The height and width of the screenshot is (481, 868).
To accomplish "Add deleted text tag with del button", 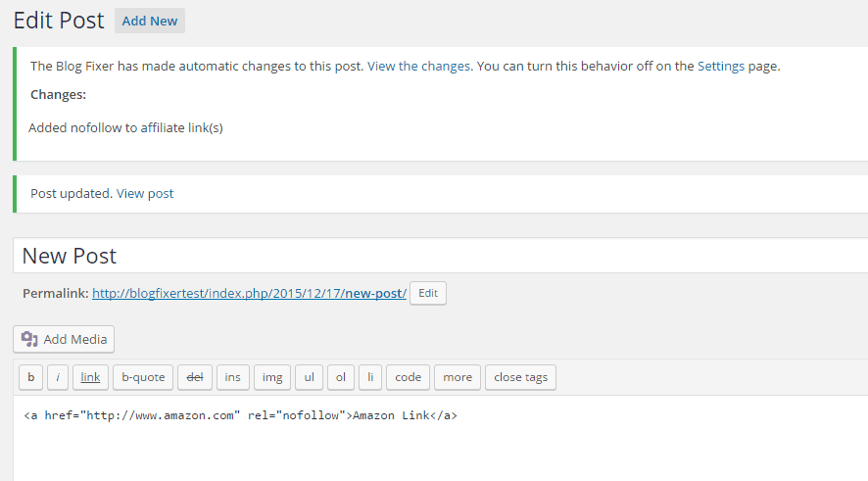I will click(195, 377).
